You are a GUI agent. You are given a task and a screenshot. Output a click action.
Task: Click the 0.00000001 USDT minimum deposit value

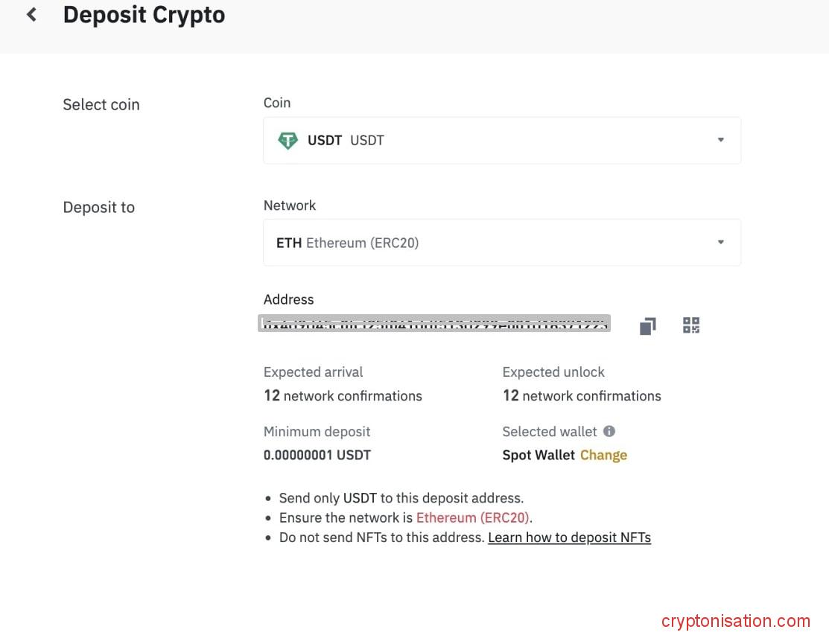coord(317,455)
